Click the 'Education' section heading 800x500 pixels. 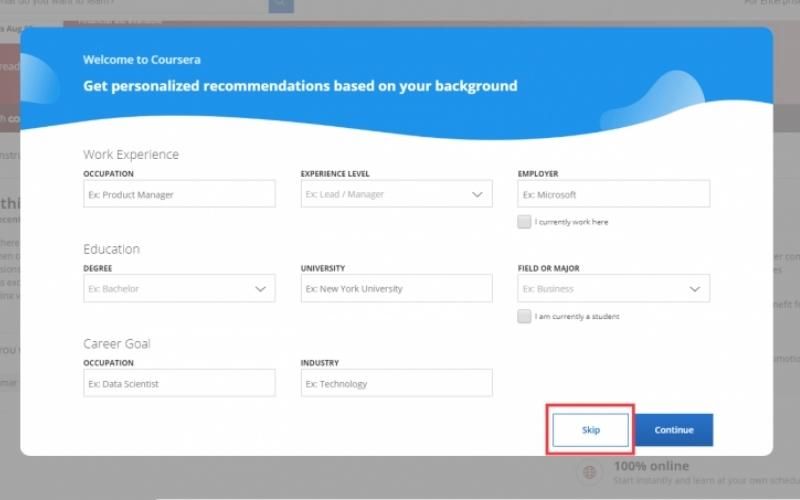111,249
